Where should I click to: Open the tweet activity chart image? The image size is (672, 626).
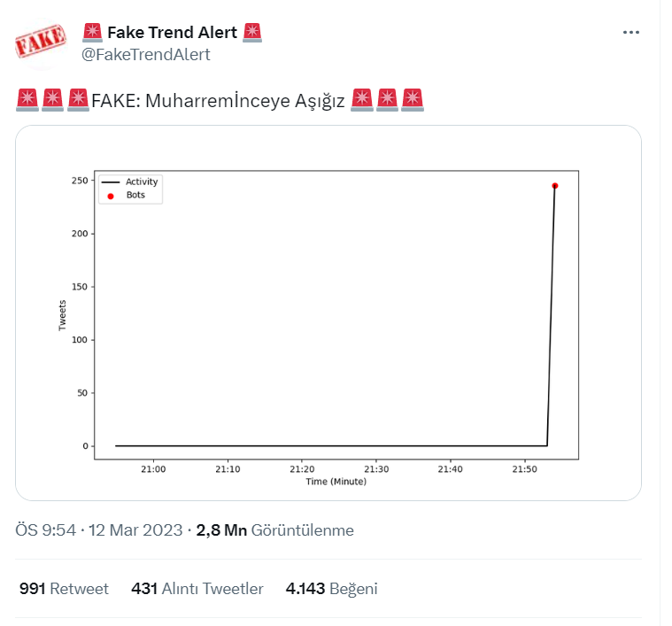pos(328,313)
